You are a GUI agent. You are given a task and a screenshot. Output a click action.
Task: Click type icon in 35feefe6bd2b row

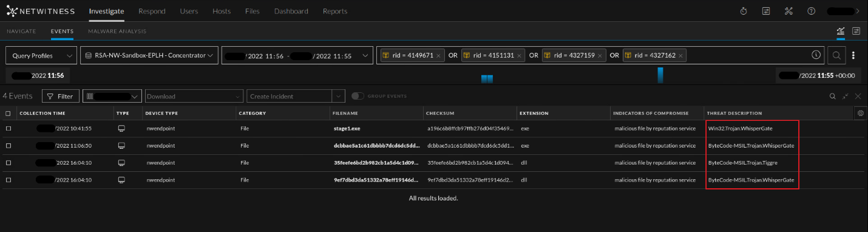point(121,163)
